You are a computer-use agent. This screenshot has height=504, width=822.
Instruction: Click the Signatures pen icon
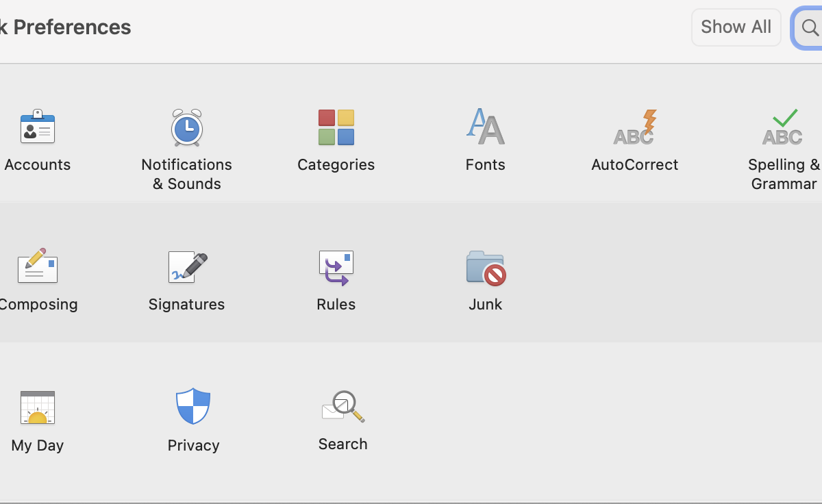186,267
